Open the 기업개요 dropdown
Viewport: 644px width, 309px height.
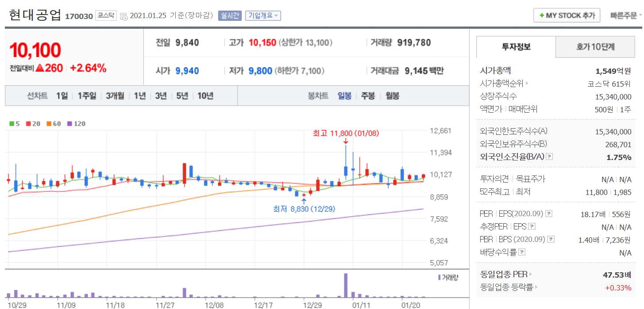263,15
